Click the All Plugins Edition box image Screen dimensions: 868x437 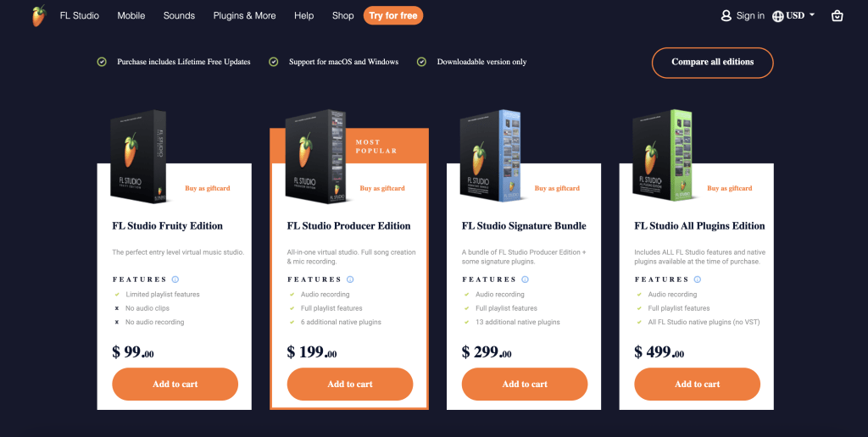click(663, 156)
